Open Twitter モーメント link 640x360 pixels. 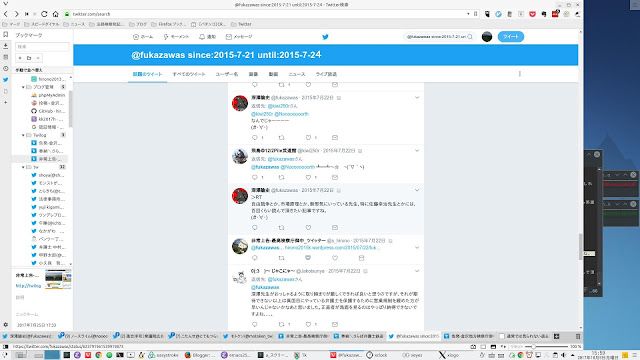coord(176,37)
